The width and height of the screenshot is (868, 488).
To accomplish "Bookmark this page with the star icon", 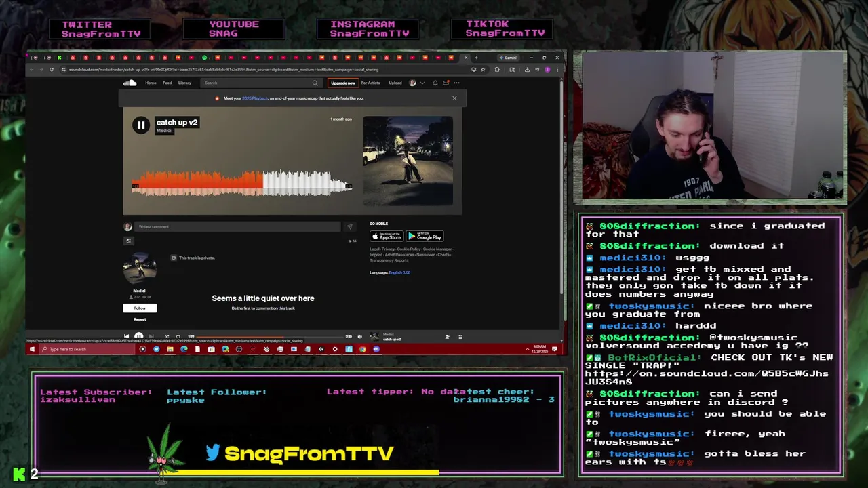I will click(483, 69).
